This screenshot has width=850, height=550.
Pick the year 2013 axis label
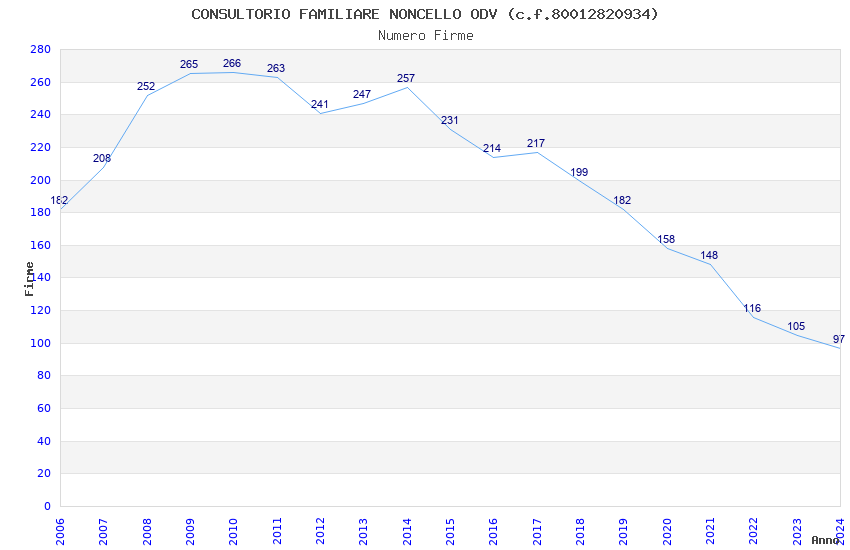coord(364,531)
